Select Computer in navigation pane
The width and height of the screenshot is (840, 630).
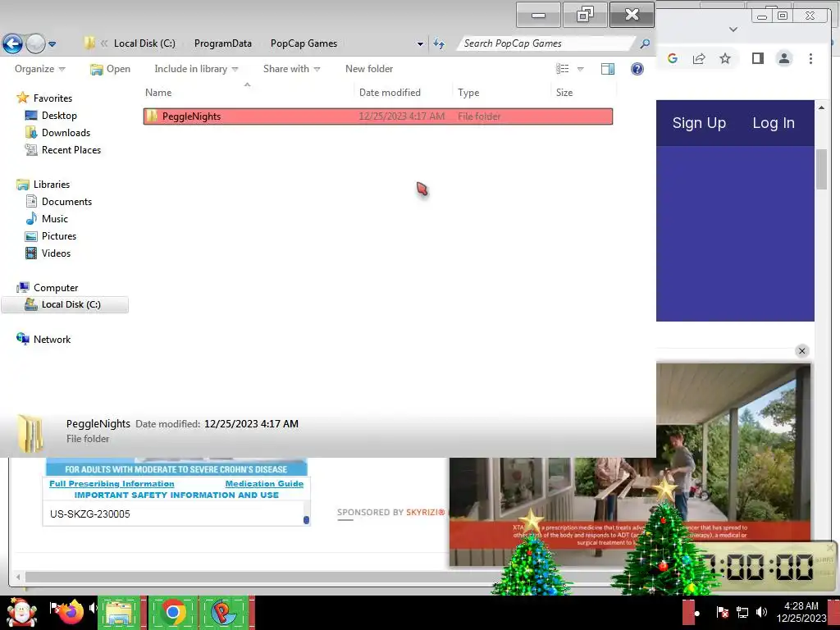pyautogui.click(x=56, y=288)
